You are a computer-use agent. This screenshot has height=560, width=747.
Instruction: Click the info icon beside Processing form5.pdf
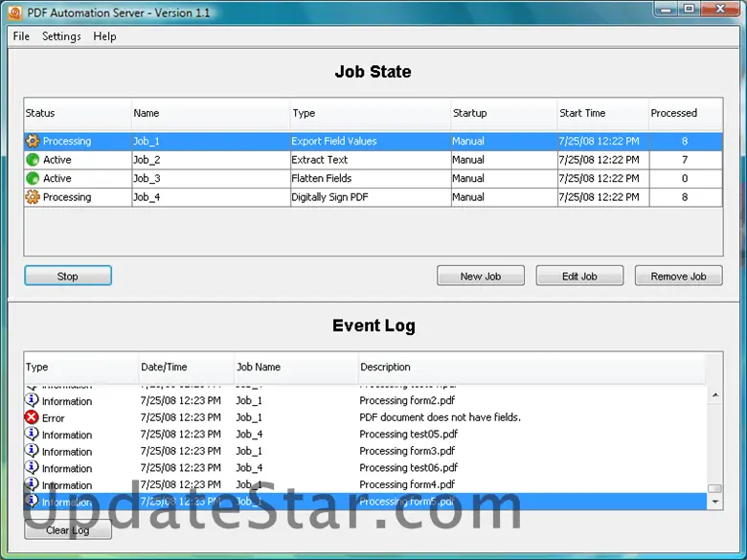click(x=32, y=501)
